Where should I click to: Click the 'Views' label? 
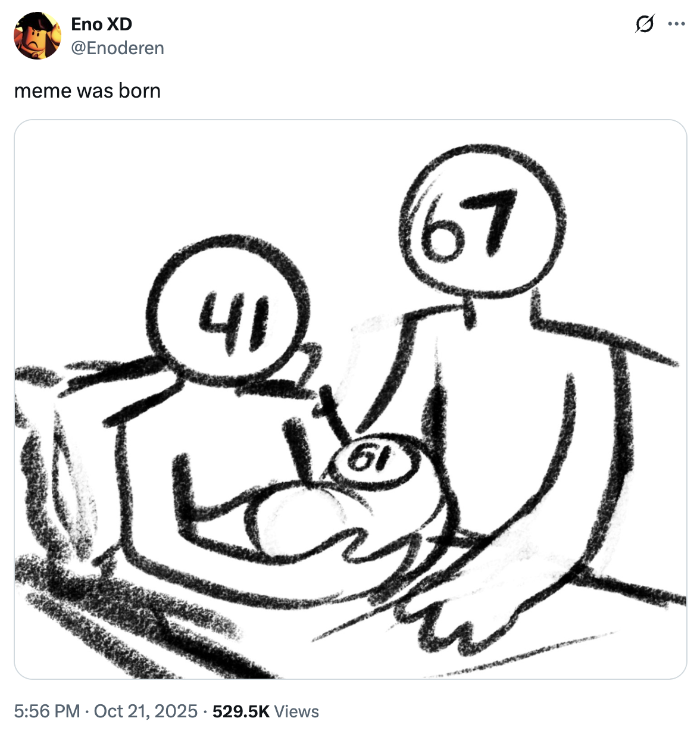coord(297,711)
